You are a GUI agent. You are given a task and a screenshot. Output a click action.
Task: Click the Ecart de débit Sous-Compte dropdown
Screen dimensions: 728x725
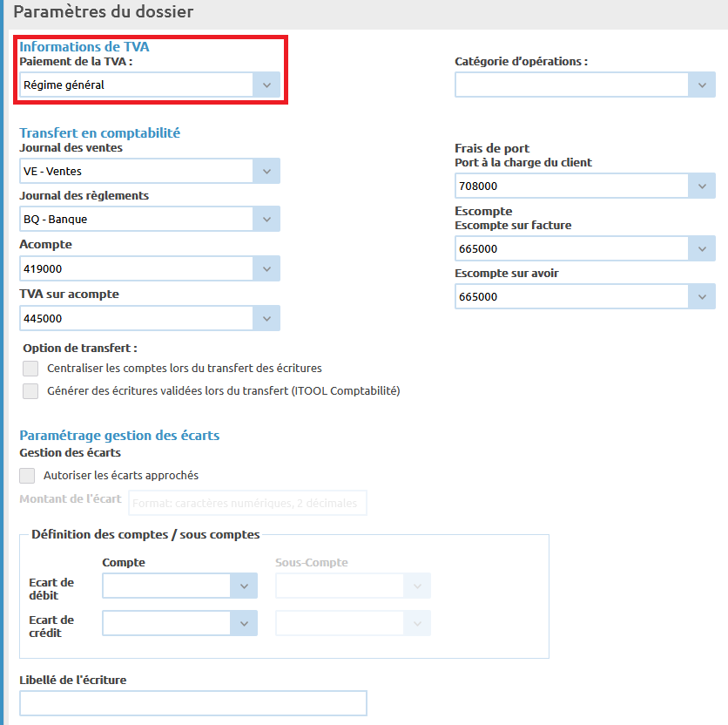353,586
